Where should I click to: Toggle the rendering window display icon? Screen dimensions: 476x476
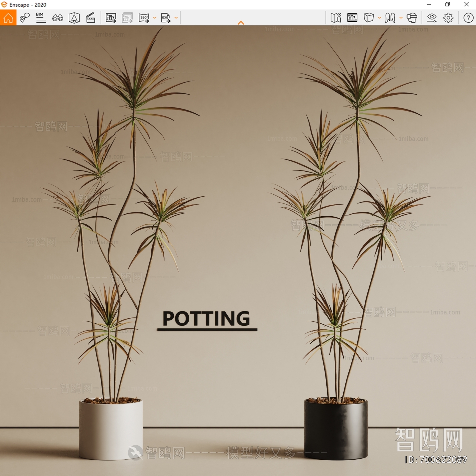(x=352, y=18)
